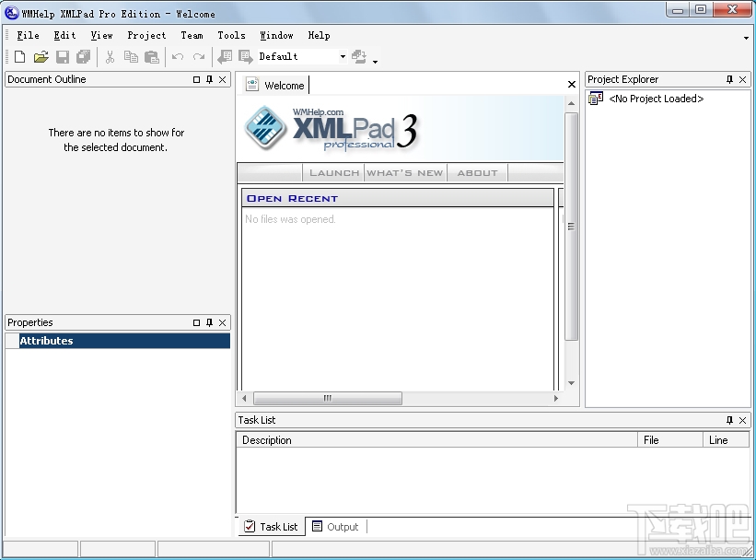
Task: Select the Attributes header in Properties
Action: tap(118, 341)
